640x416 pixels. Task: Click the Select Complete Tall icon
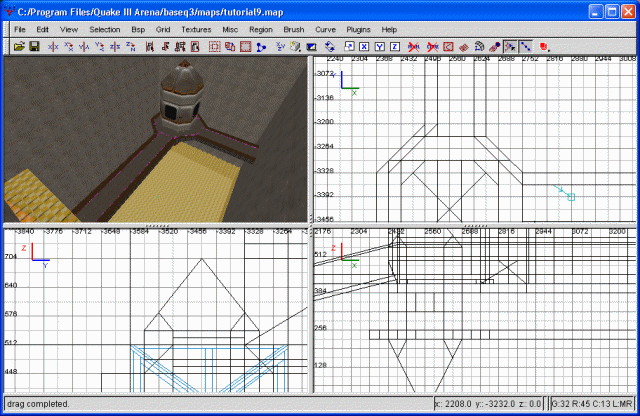pos(149,47)
